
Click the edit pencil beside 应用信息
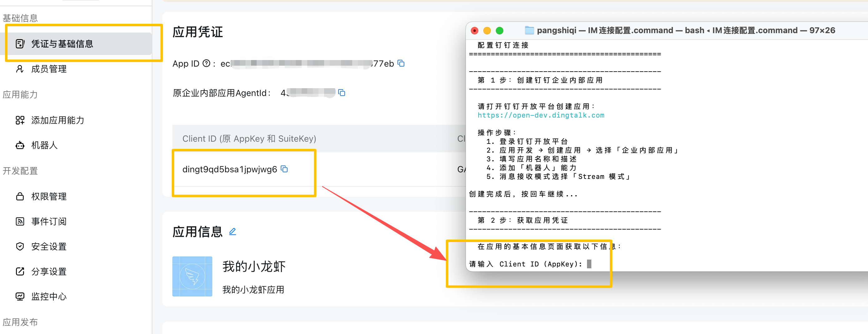[x=233, y=232]
